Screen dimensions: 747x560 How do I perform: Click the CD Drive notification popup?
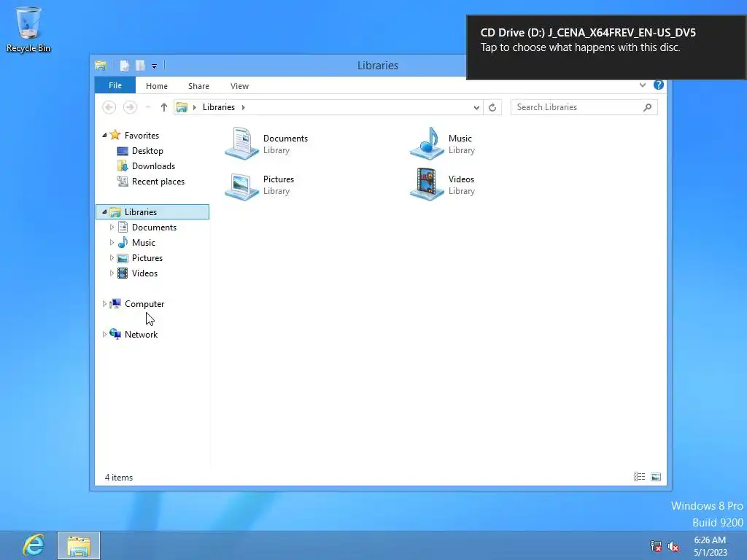pyautogui.click(x=606, y=47)
